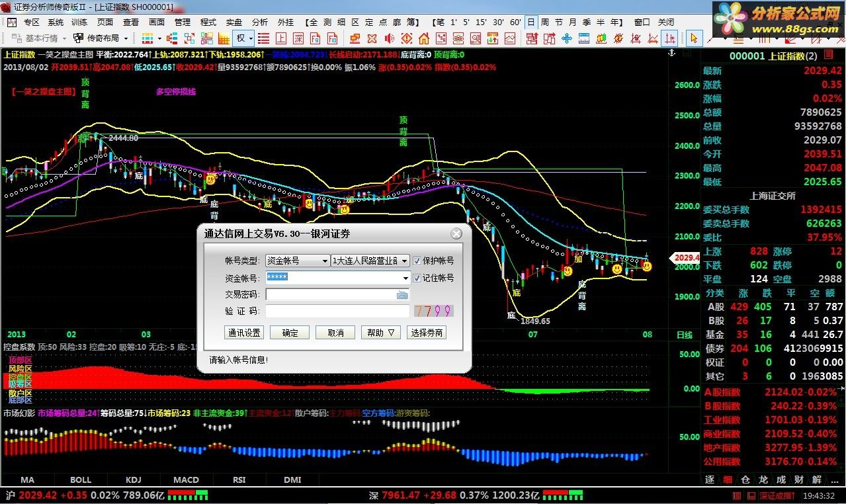Click the red striped list toolbar icon
846x504 pixels.
[263, 38]
